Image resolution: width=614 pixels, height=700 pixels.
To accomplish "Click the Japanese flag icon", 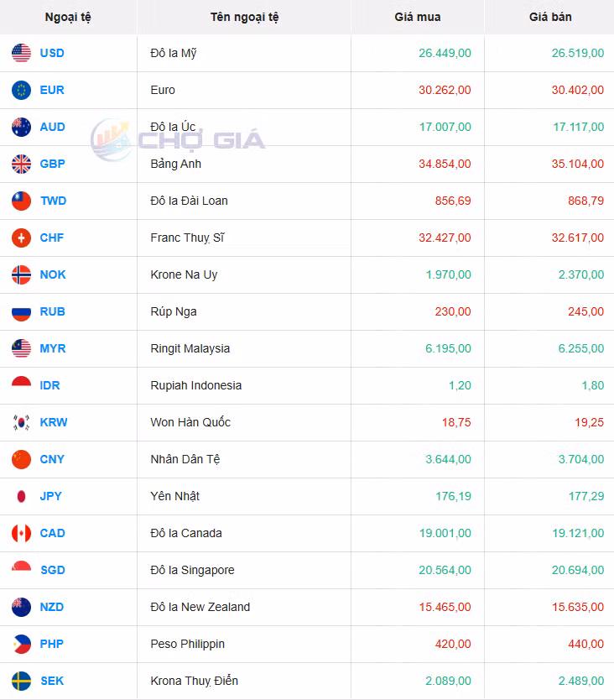I will (22, 497).
